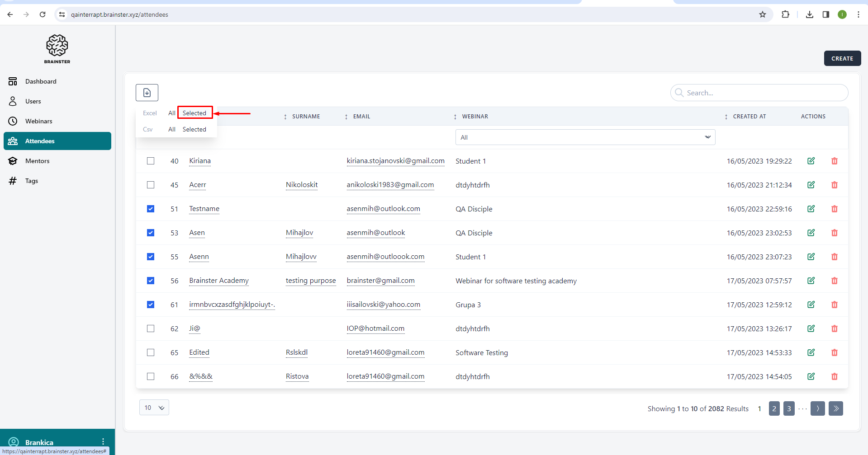The height and width of the screenshot is (455, 868).
Task: Open the rows per page dropdown
Action: [154, 408]
